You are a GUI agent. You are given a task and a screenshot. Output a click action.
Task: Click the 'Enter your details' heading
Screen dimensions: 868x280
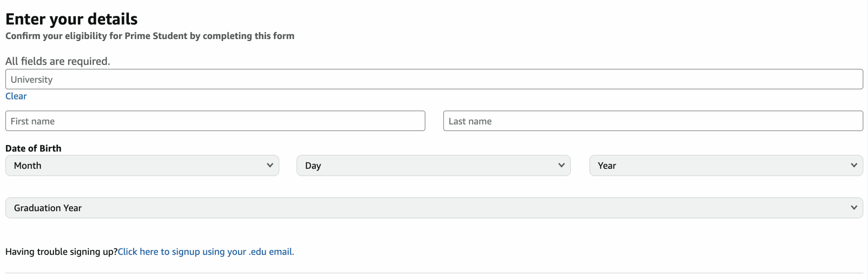click(72, 19)
